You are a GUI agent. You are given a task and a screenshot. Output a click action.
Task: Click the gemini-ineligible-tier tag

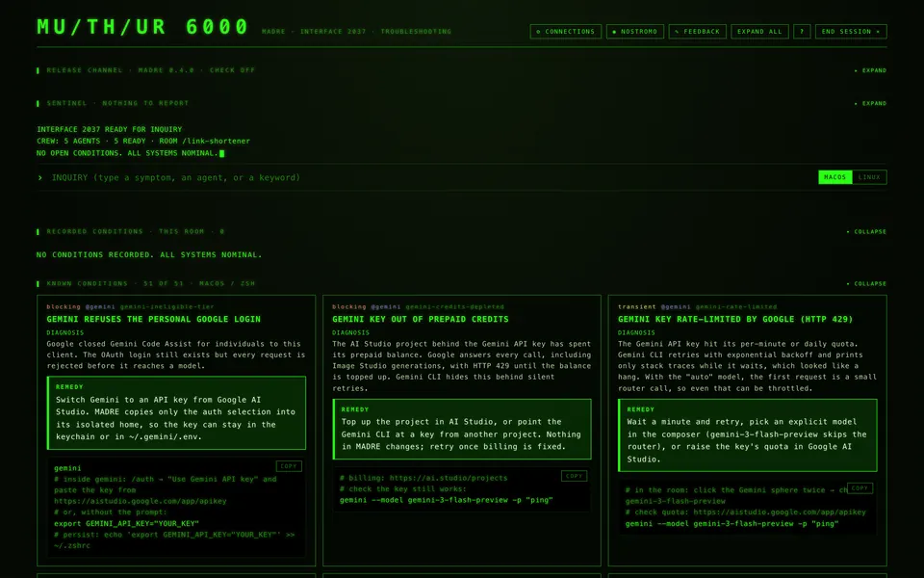pos(167,306)
